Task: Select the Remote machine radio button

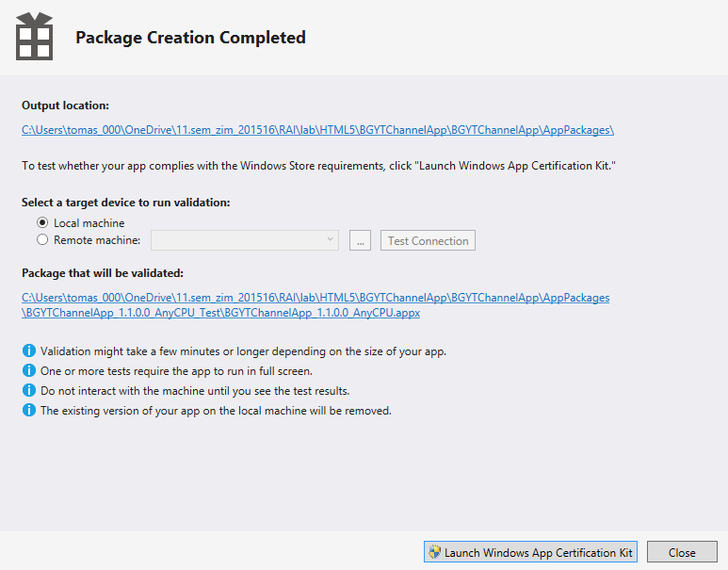Action: pyautogui.click(x=42, y=239)
